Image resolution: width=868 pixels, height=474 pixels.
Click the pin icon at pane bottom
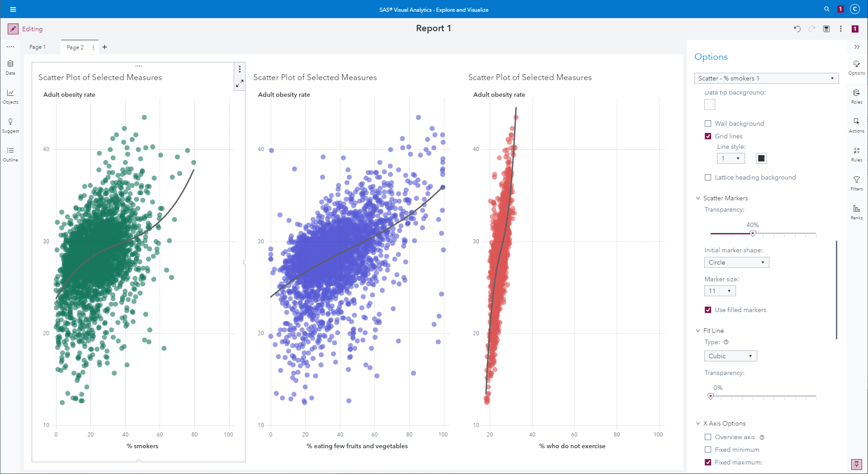(x=856, y=464)
